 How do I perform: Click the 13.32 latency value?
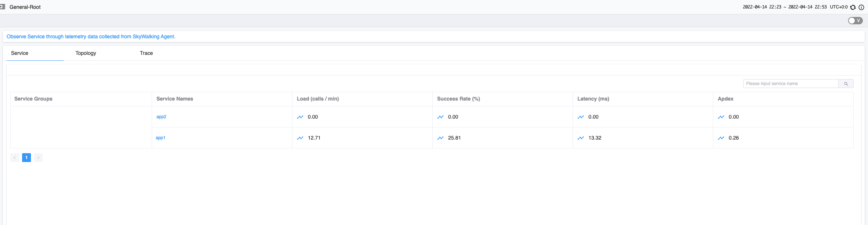pyautogui.click(x=595, y=138)
